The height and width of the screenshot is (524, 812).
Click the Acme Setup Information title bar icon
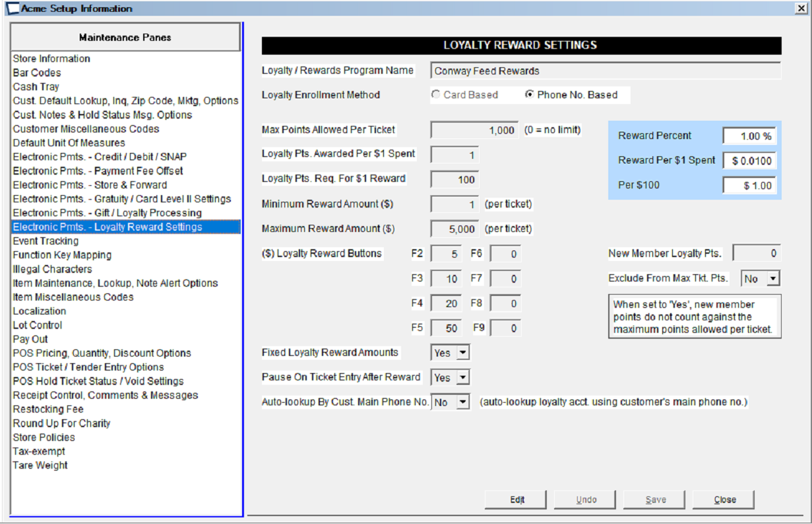pyautogui.click(x=11, y=9)
